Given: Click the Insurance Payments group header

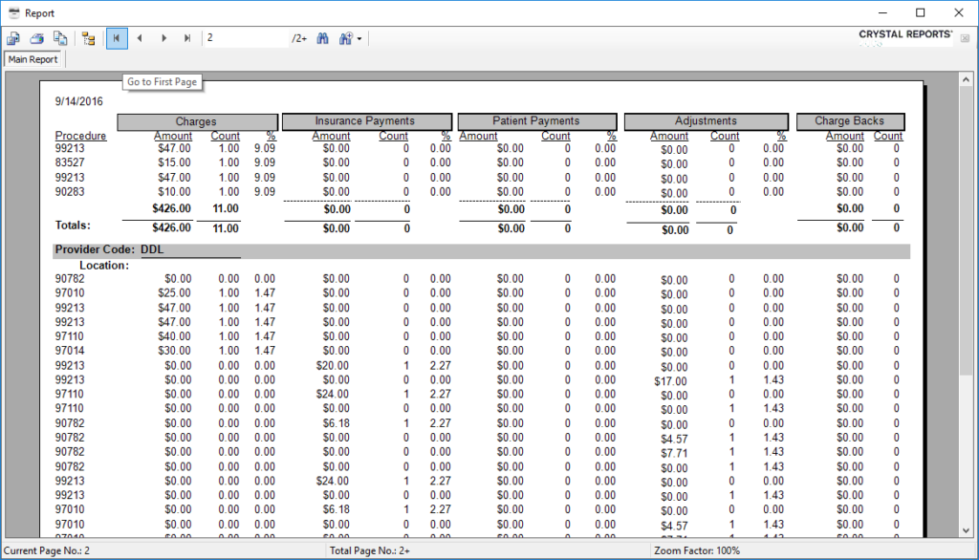Looking at the screenshot, I should tap(365, 121).
